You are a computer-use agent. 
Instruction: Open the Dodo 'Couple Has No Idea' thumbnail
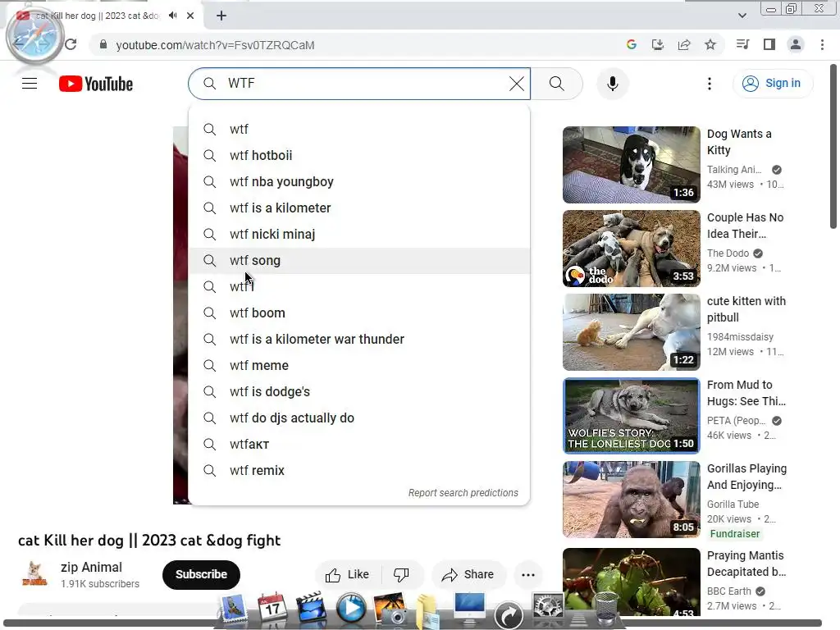[x=631, y=248]
